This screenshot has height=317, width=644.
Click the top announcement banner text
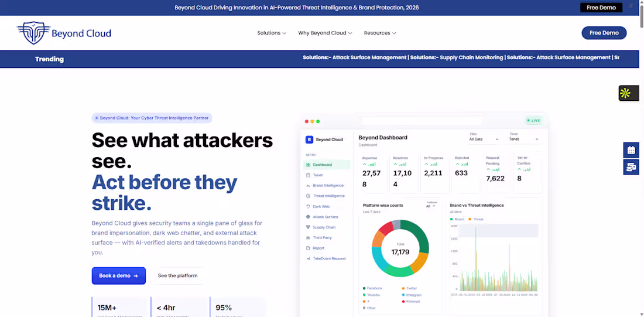point(297,8)
